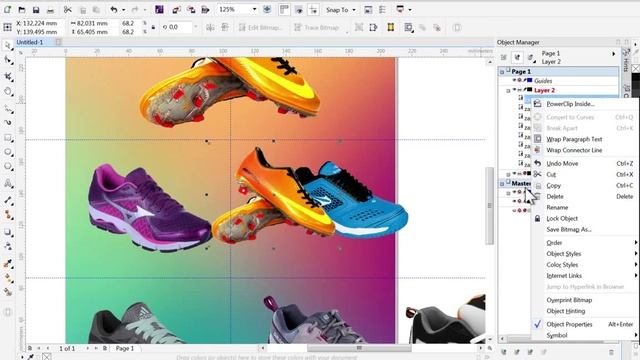This screenshot has height=360, width=640.
Task: Choose PowerClip Inside from context menu
Action: point(586,104)
